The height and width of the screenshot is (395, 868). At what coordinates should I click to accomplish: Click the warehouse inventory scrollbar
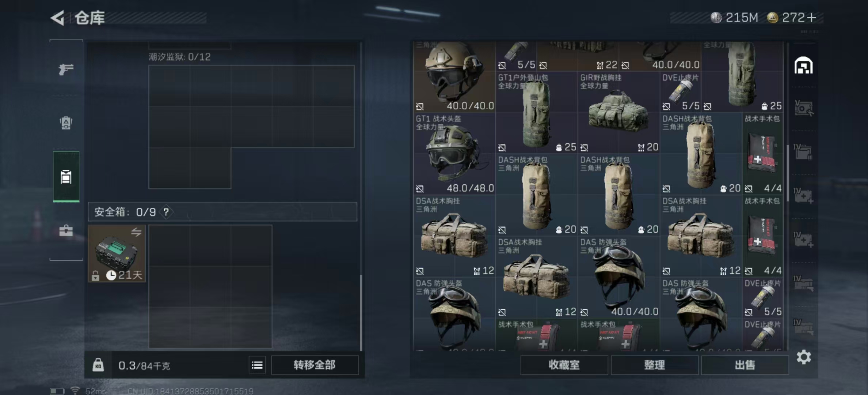(788, 172)
